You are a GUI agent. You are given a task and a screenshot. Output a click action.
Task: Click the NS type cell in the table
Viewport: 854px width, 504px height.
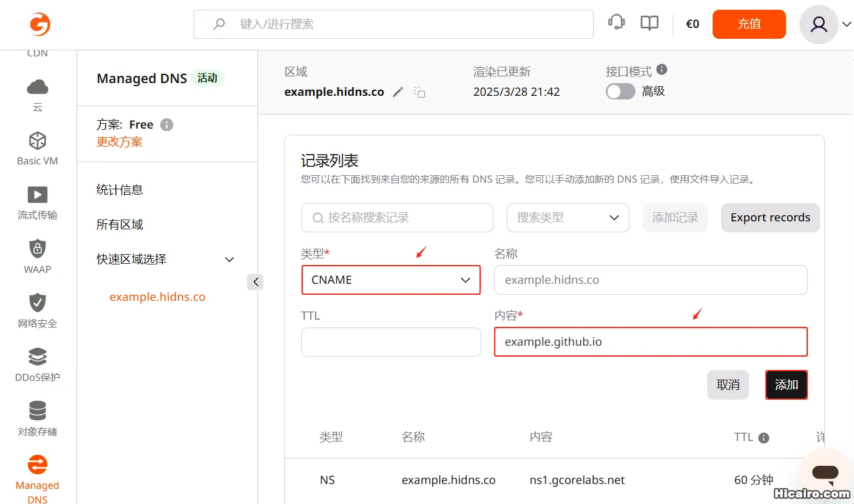327,480
